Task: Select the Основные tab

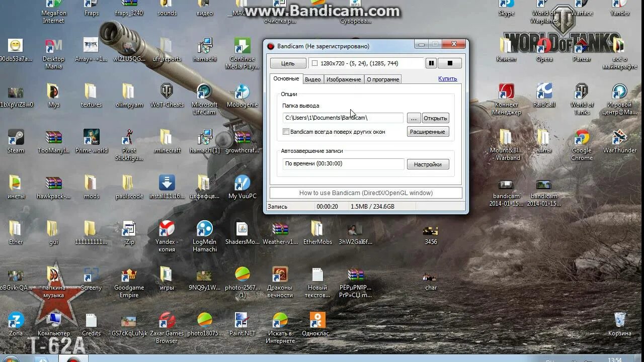Action: click(286, 78)
